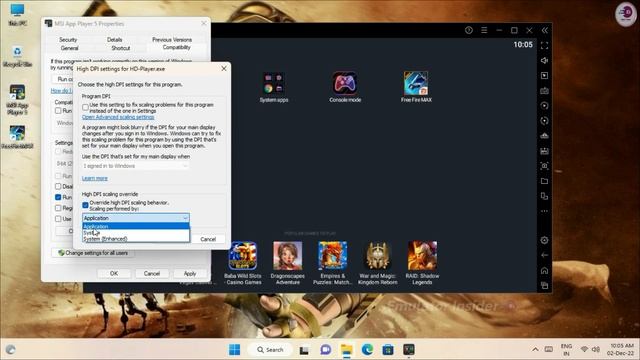
Task: Choose 'System (Enhanced)' in the scaling dropdown list
Action: click(136, 239)
